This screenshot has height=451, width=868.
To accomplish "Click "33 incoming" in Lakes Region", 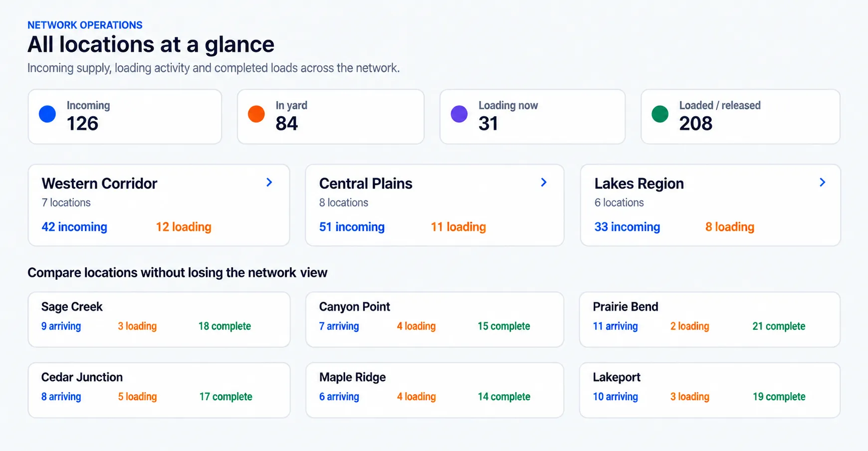I will tap(627, 227).
